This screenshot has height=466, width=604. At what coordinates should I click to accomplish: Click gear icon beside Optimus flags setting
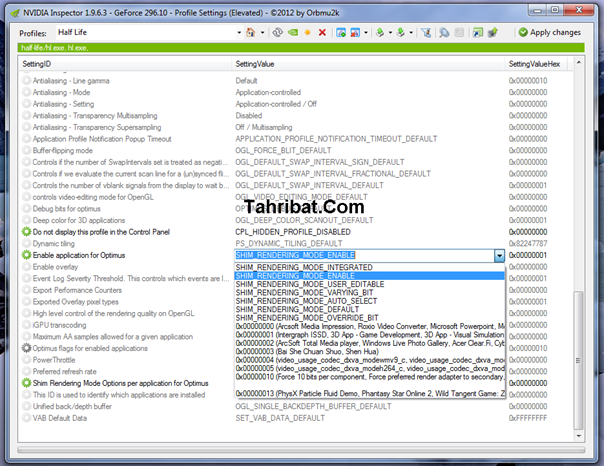point(27,347)
